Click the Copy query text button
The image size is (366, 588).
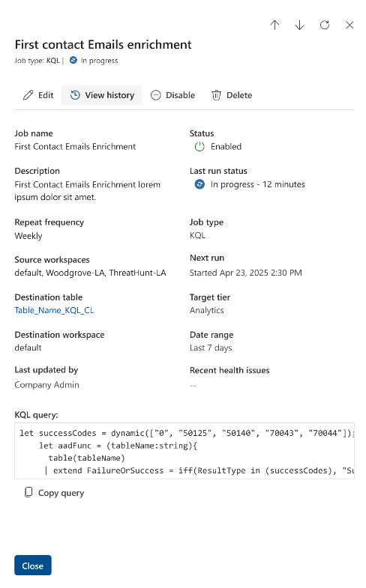[61, 493]
